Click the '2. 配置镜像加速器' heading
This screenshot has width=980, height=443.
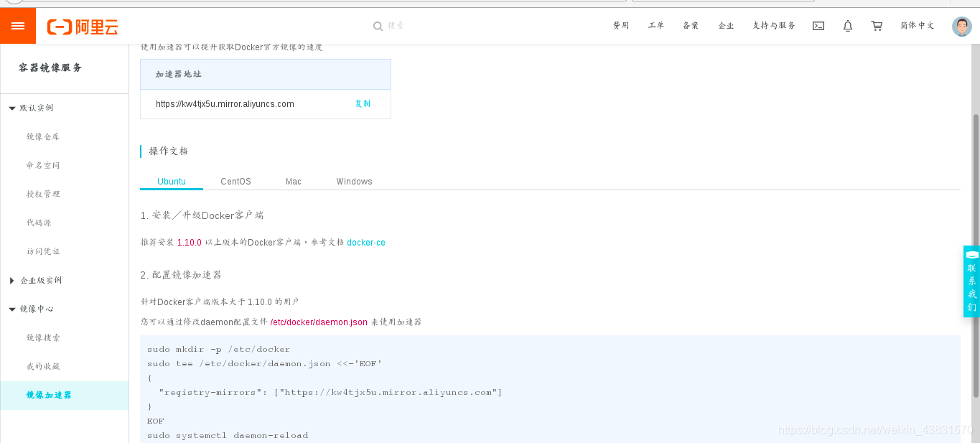coord(181,275)
